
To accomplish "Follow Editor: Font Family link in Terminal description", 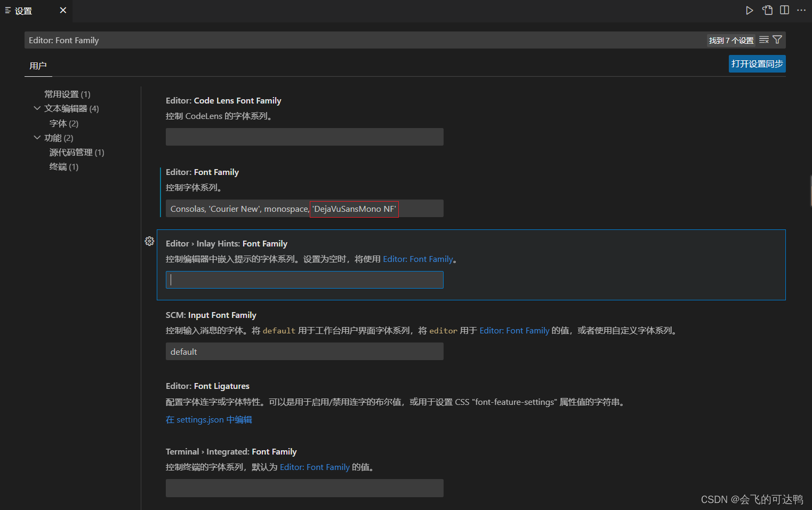I will click(x=315, y=467).
